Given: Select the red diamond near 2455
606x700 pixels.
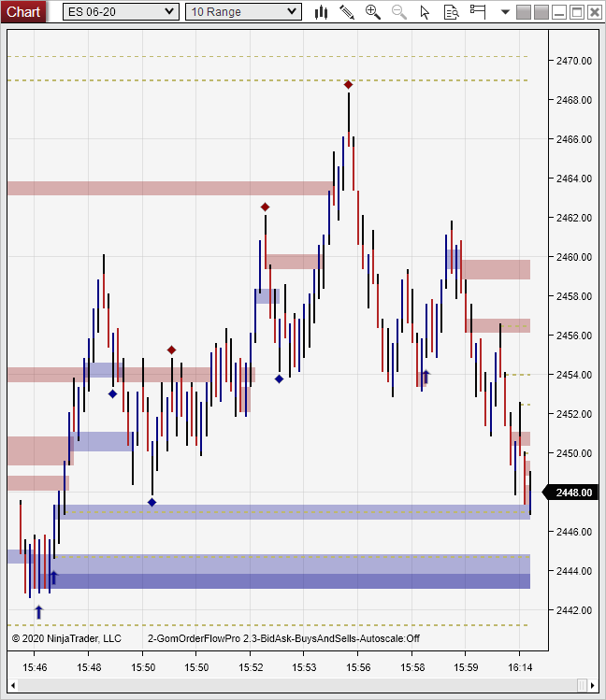Looking at the screenshot, I should [x=171, y=350].
